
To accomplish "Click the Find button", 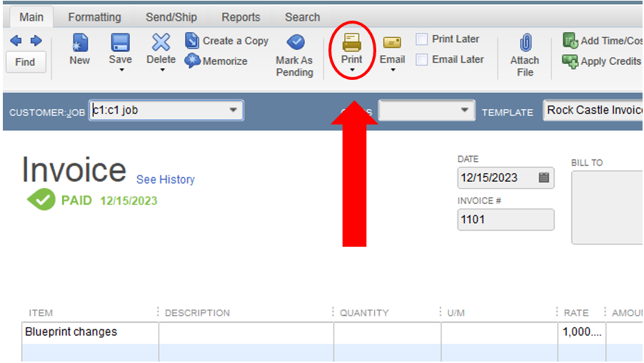I will point(26,62).
